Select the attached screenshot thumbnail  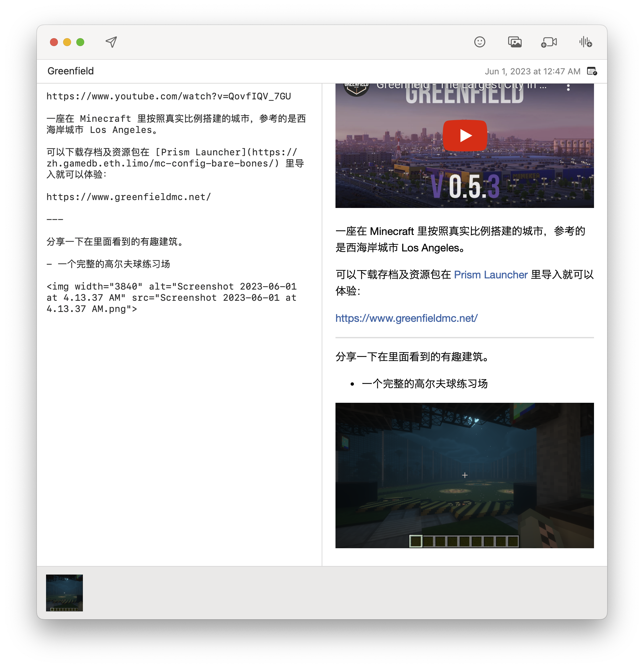(x=64, y=593)
